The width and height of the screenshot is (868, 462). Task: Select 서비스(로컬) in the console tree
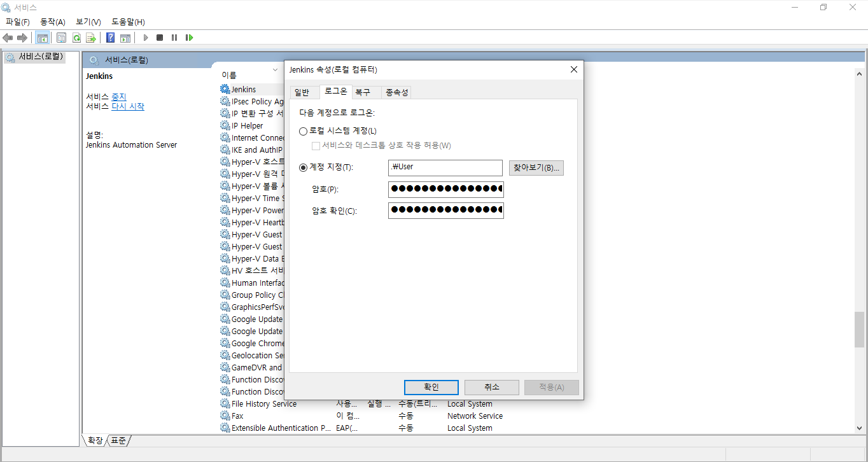point(41,57)
